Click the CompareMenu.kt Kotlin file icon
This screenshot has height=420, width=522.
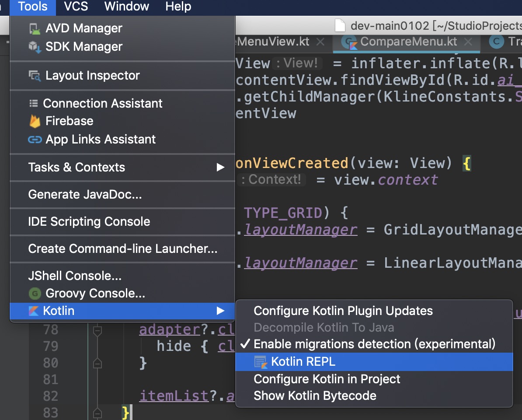tap(350, 42)
